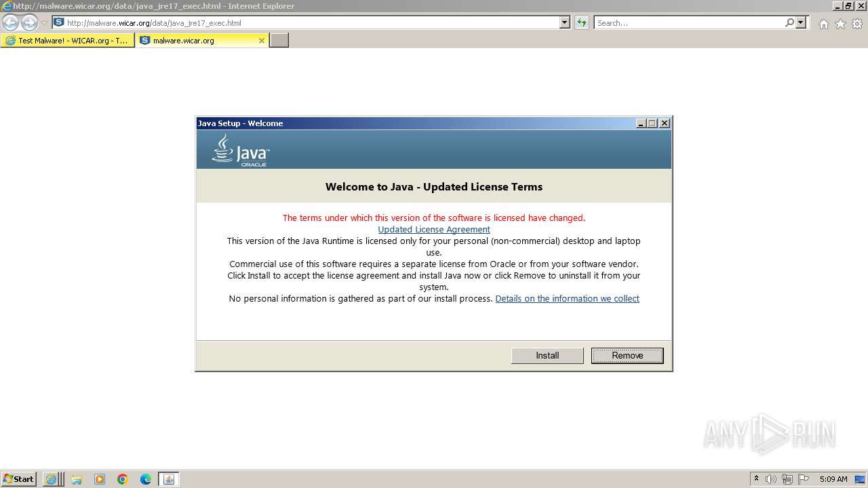This screenshot has height=488, width=868.
Task: Open the Favorites star icon
Action: (840, 24)
